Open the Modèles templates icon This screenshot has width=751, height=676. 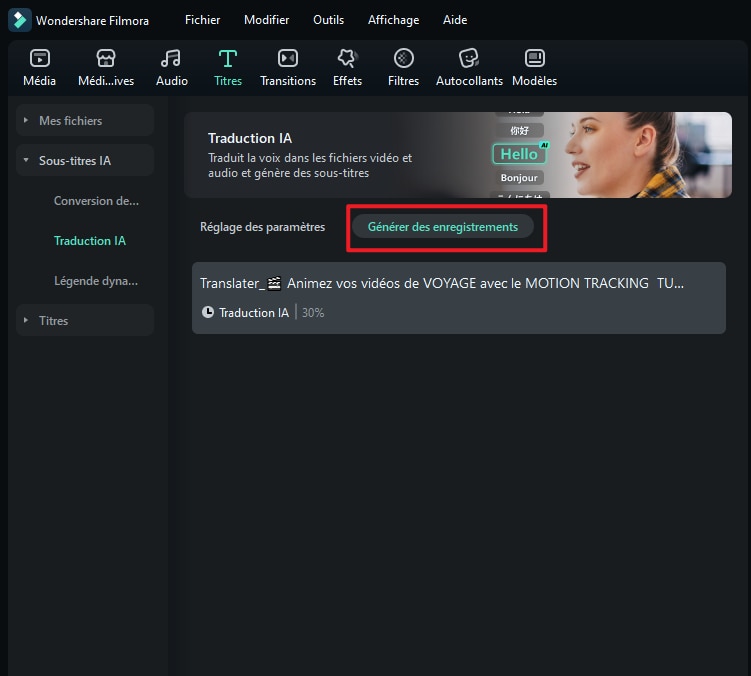(x=535, y=58)
